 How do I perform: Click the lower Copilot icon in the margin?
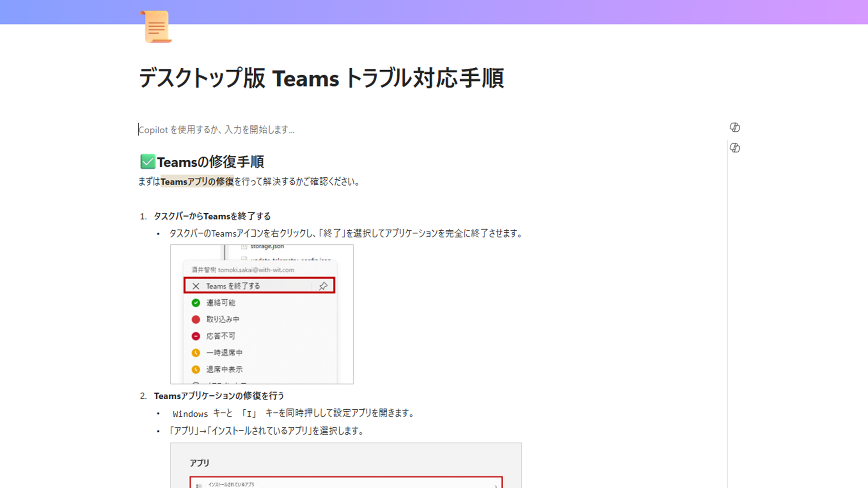click(x=735, y=148)
